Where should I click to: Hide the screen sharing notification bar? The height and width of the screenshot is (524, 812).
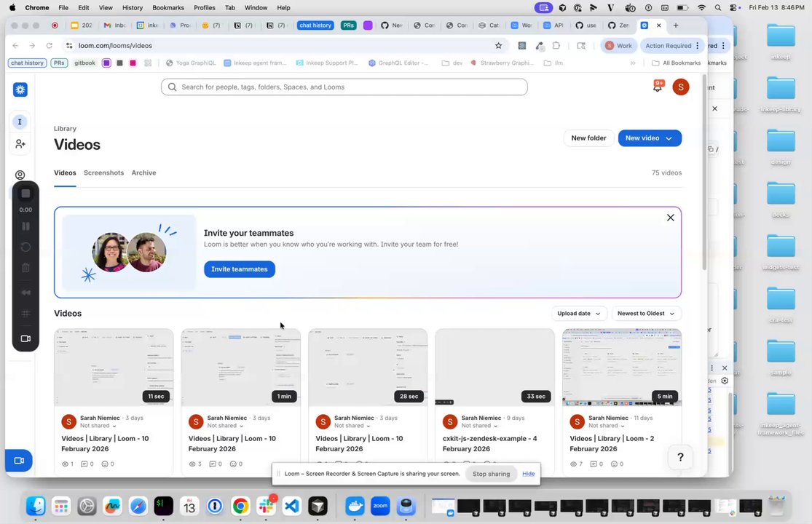coord(528,474)
